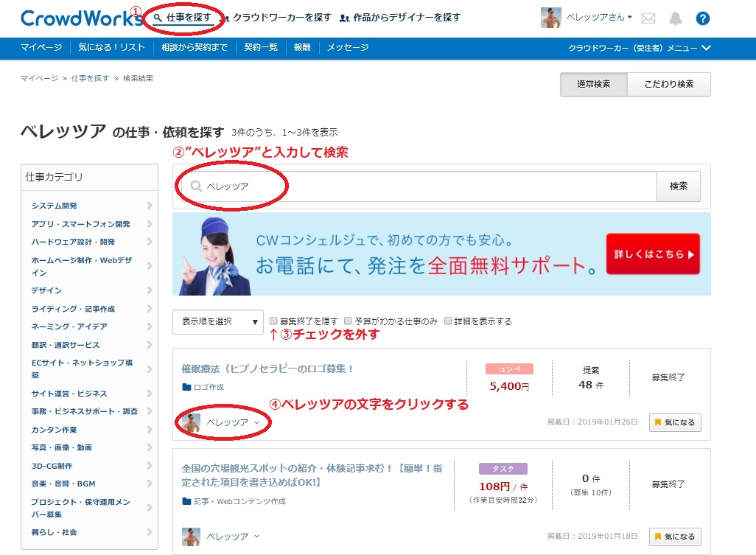Click the magnifier icon in the search field

(196, 186)
